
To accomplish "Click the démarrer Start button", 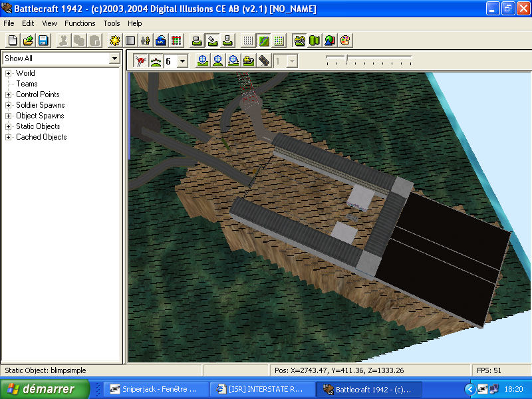I will [45, 389].
